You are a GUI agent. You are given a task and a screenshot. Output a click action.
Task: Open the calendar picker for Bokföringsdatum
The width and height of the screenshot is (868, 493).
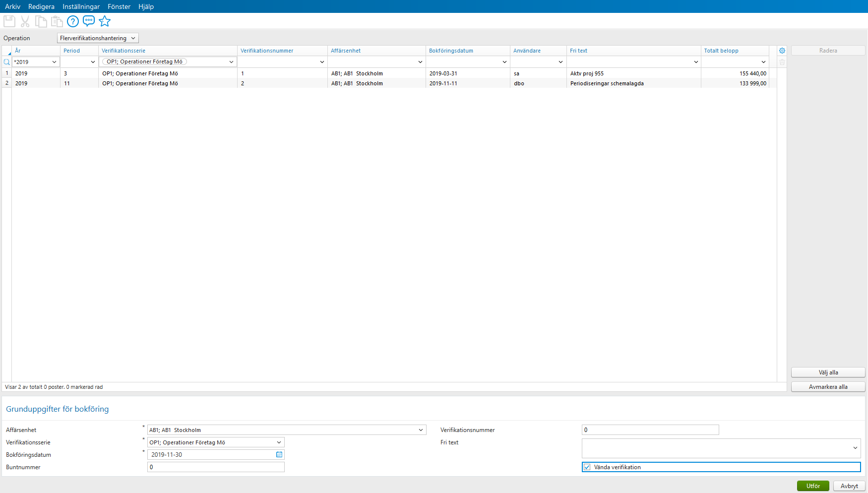pos(279,454)
